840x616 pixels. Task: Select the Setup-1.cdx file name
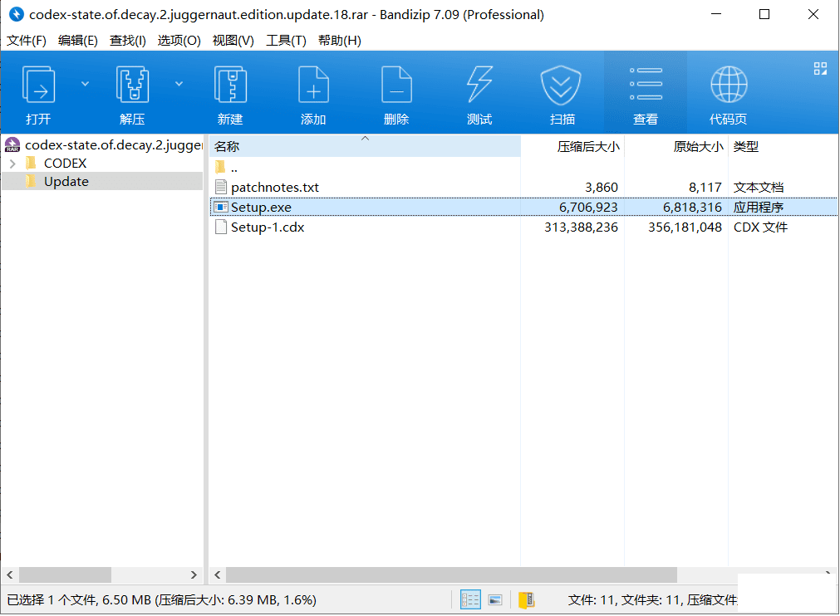click(268, 227)
